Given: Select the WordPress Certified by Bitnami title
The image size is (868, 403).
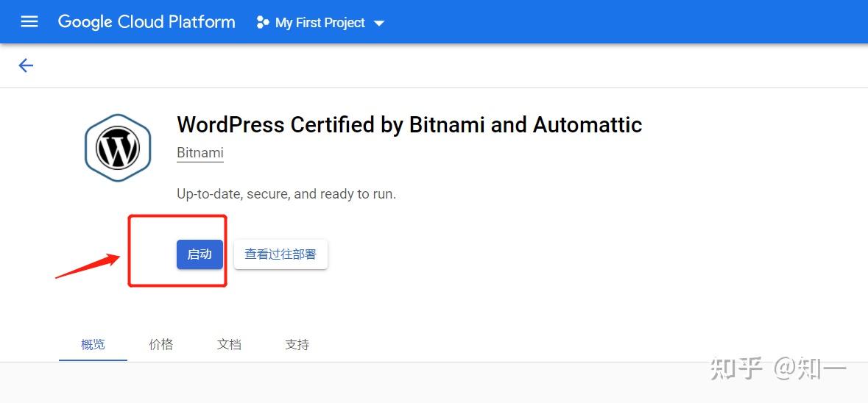Looking at the screenshot, I should tap(409, 125).
